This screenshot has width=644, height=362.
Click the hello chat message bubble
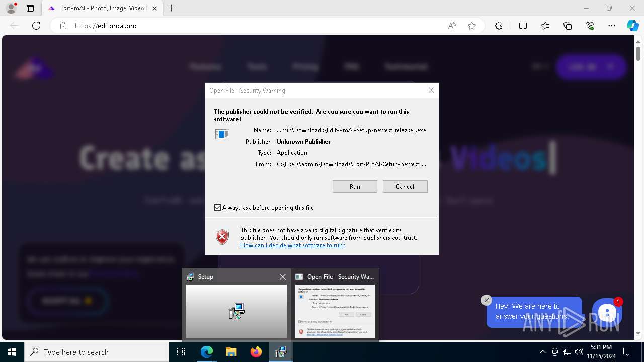(x=534, y=312)
